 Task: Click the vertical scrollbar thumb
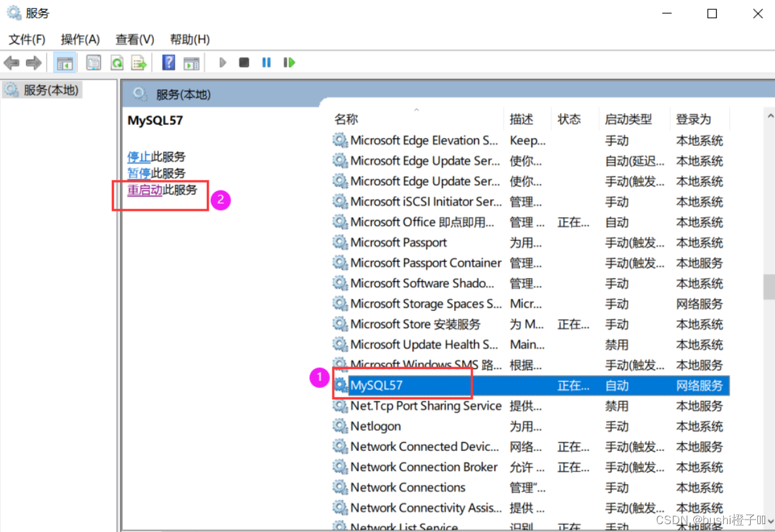click(x=769, y=287)
